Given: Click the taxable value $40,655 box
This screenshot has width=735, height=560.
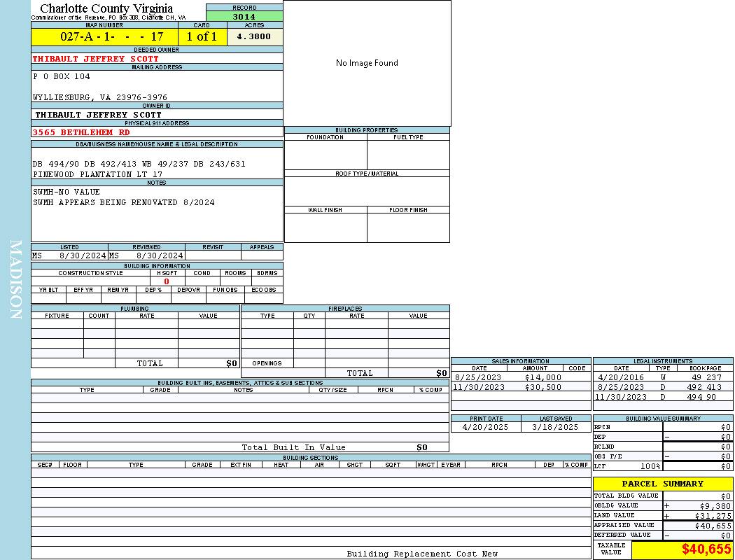Looking at the screenshot, I should pyautogui.click(x=682, y=549).
